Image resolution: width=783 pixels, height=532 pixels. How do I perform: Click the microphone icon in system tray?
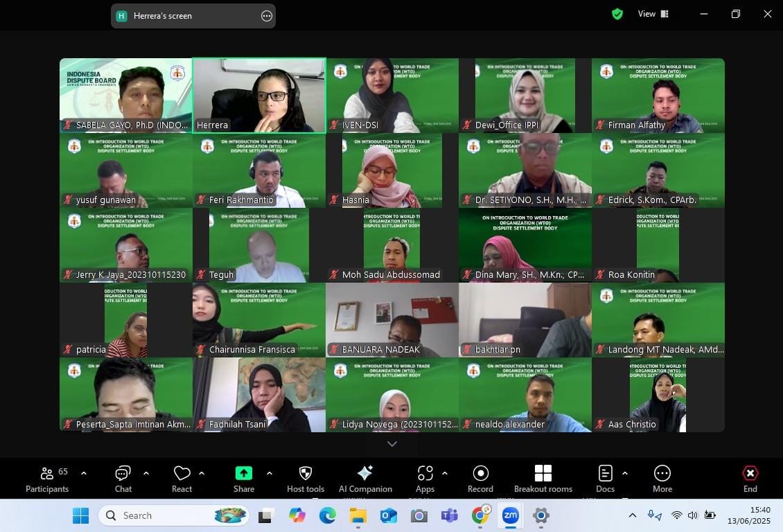point(653,515)
